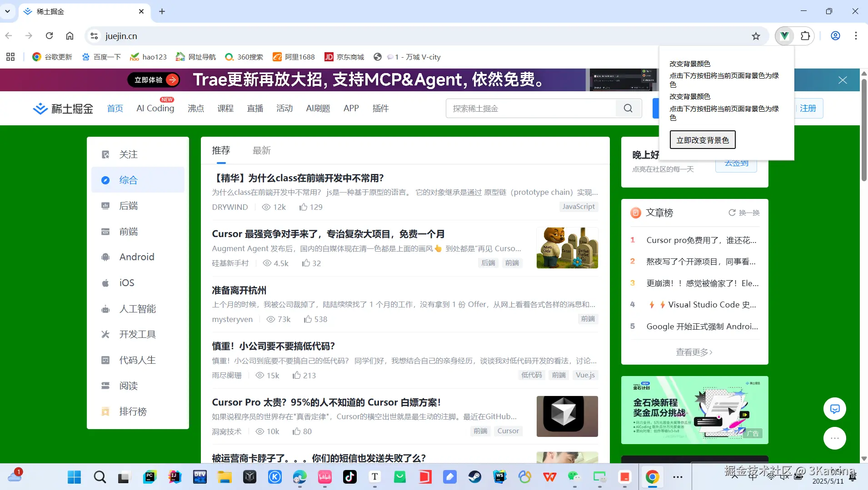Screen dimensions: 868x490
Task: Open the 百度一下 bookmark
Action: (101, 57)
